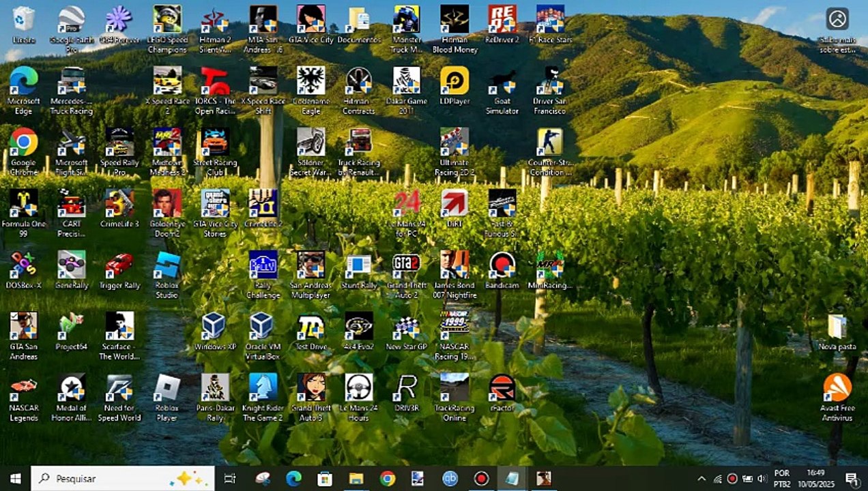The width and height of the screenshot is (868, 491).
Task: Open LEGO Speed Champions shortcut
Action: click(x=167, y=29)
